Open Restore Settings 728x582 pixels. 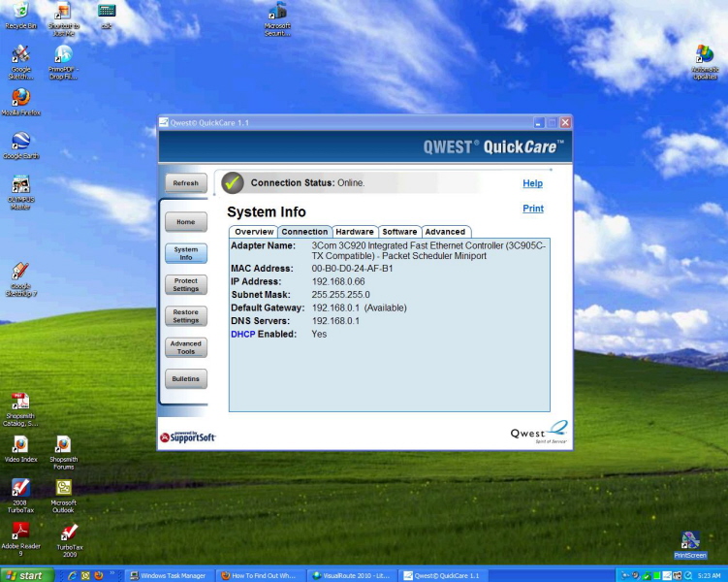[x=186, y=316]
